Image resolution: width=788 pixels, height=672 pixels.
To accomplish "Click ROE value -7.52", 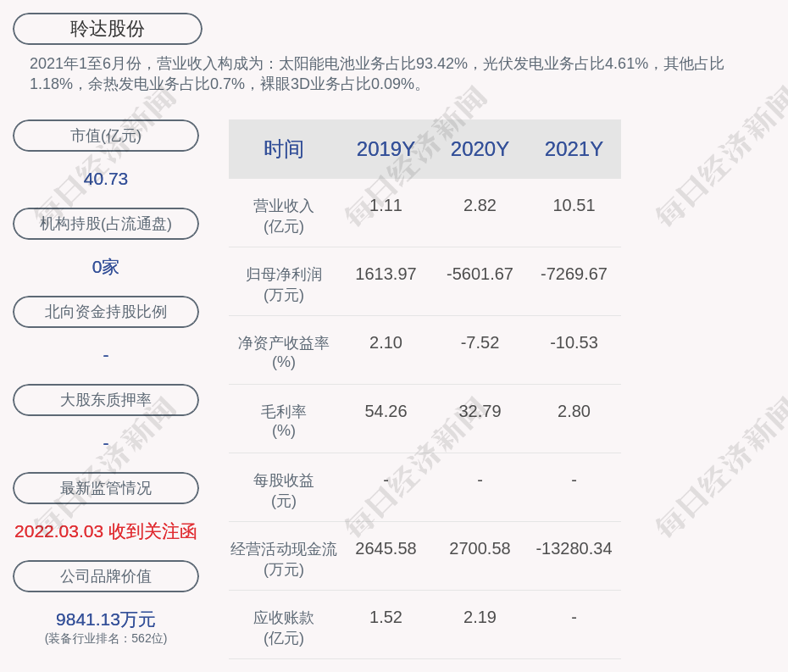I will tap(480, 343).
